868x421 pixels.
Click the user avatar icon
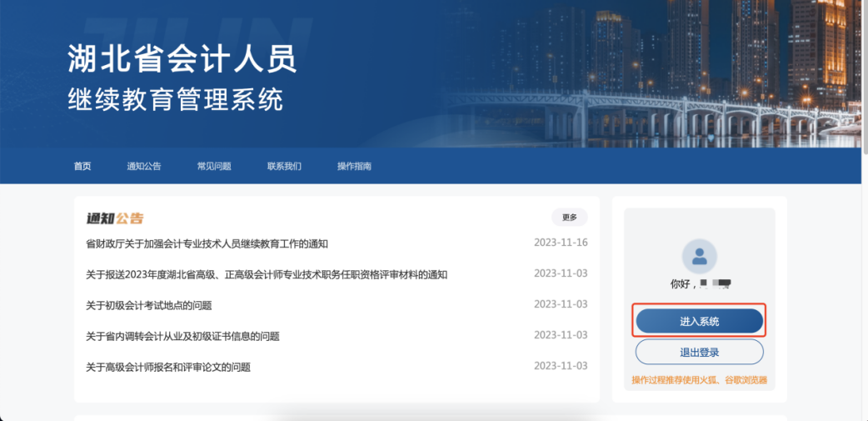pyautogui.click(x=699, y=256)
